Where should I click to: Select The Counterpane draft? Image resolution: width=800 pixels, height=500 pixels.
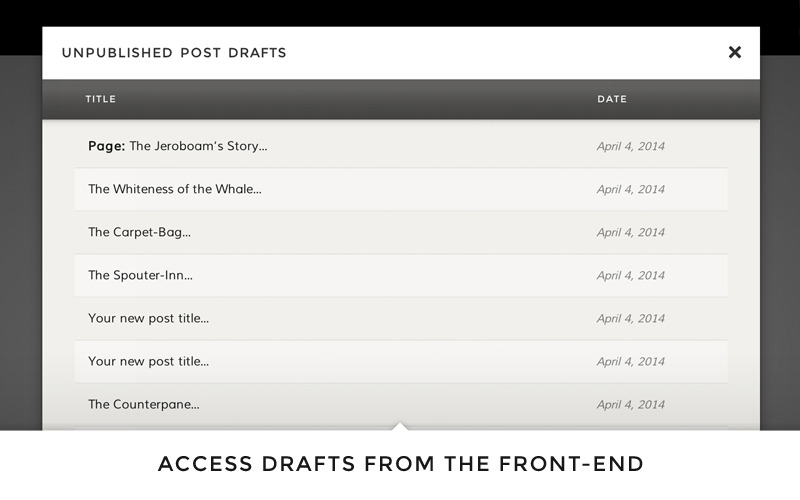pos(143,404)
